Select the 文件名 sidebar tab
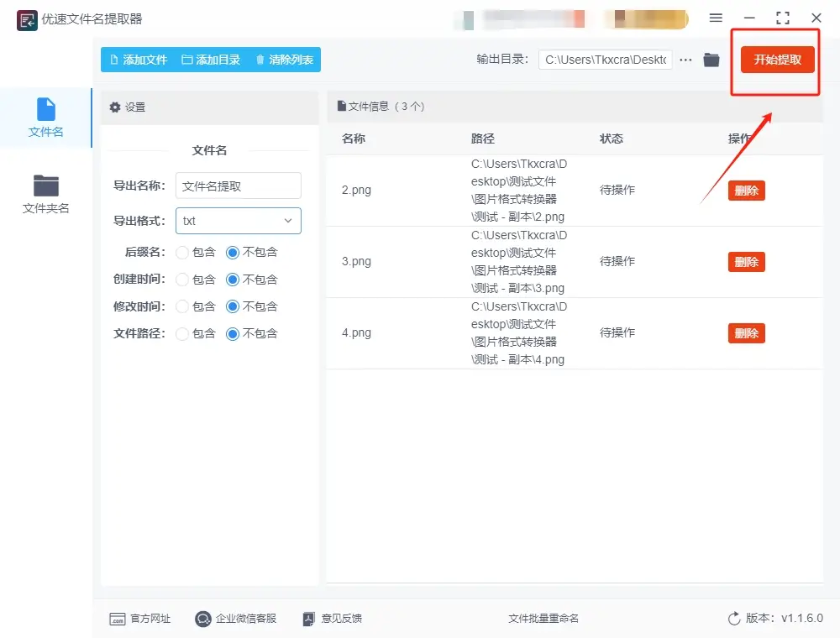The height and width of the screenshot is (638, 840). [45, 118]
